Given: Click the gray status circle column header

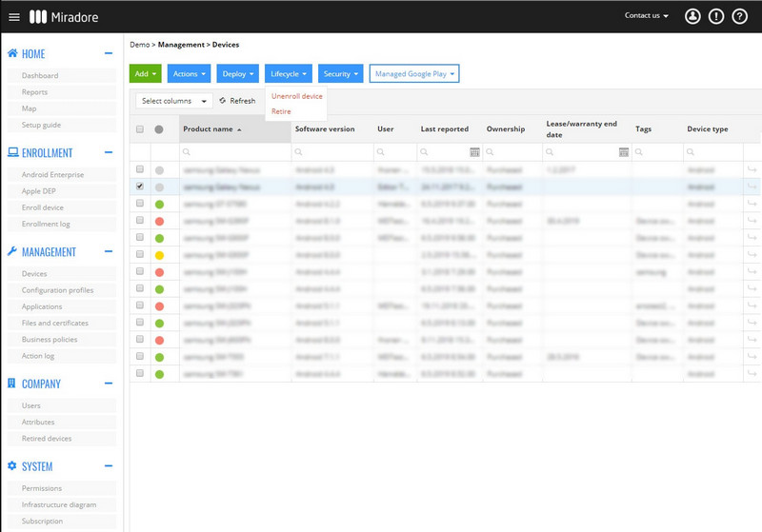Looking at the screenshot, I should [x=159, y=129].
